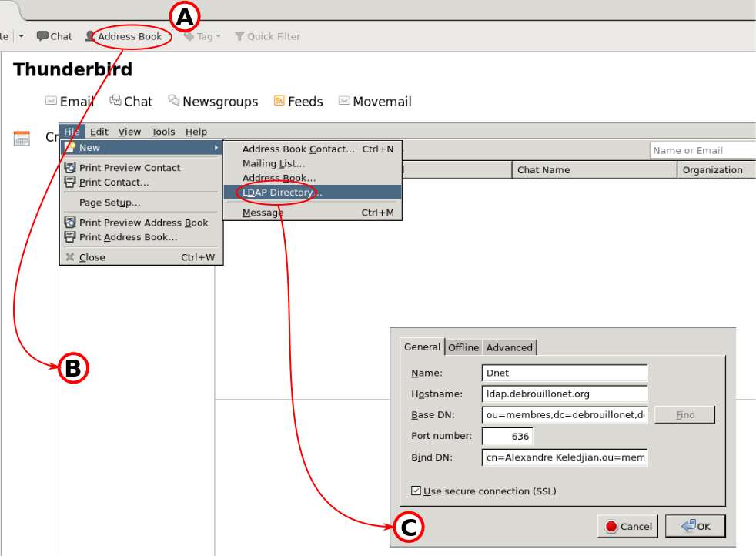Click the Newsgroups account icon
Image resolution: width=756 pixels, height=556 pixels.
tap(173, 100)
